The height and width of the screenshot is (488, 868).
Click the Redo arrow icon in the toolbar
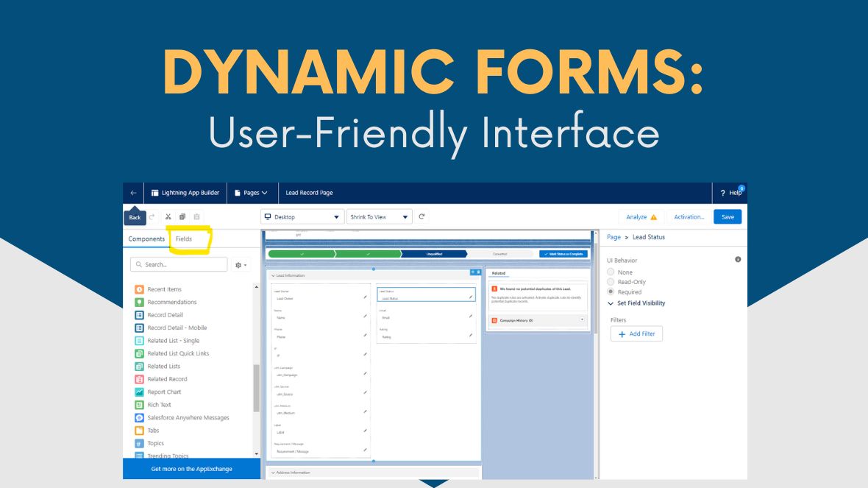pyautogui.click(x=152, y=216)
